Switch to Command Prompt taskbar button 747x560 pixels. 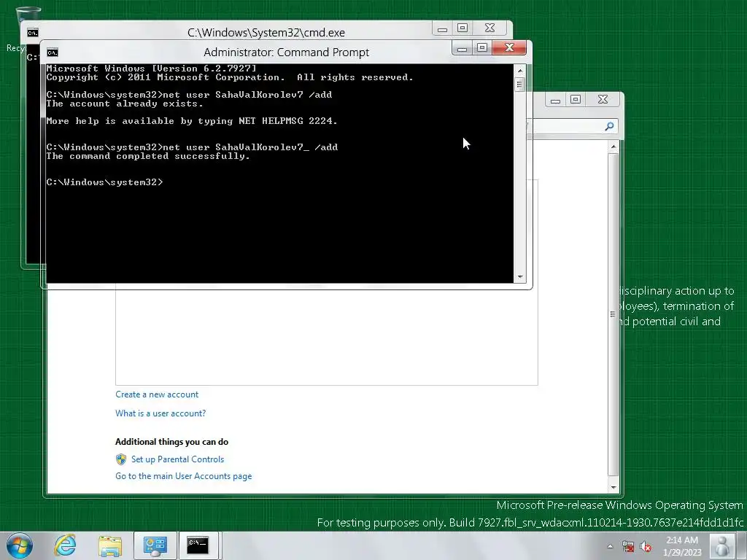198,545
